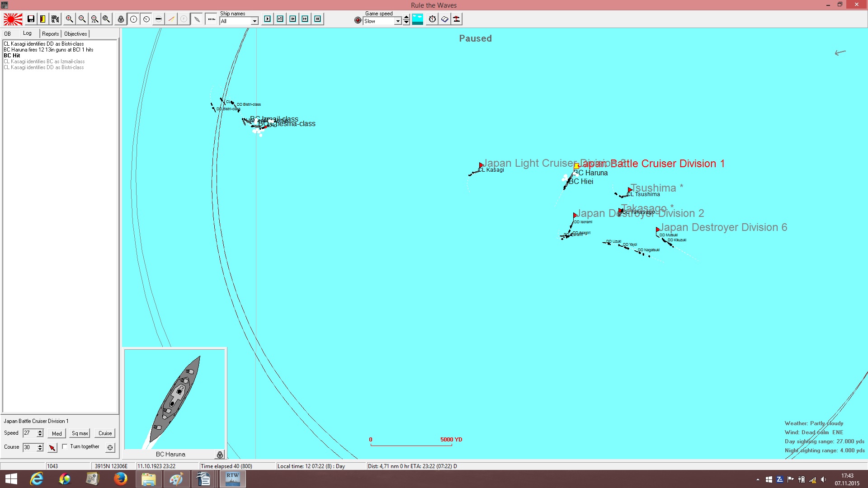The width and height of the screenshot is (868, 488).
Task: Toggle the range circle display button
Action: (x=134, y=19)
